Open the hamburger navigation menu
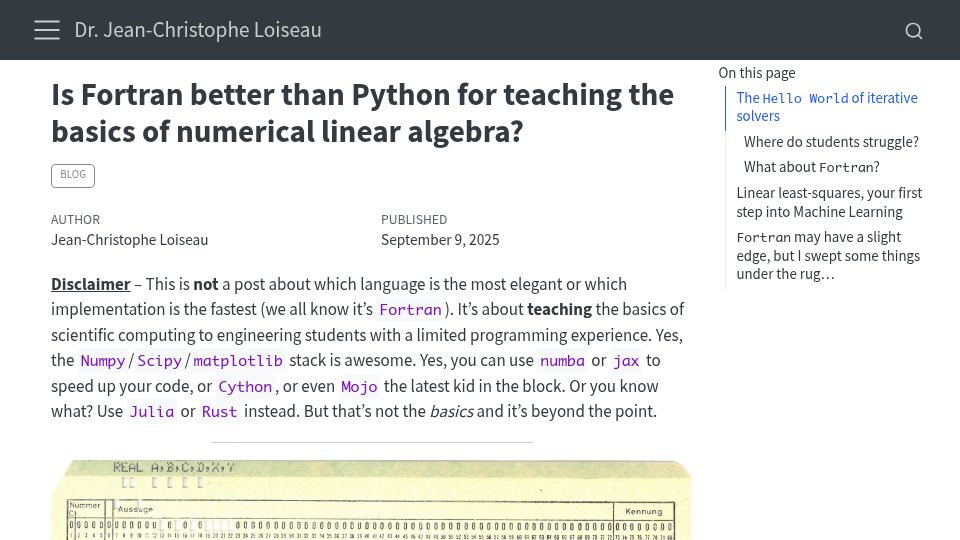This screenshot has width=960, height=540. (x=47, y=30)
